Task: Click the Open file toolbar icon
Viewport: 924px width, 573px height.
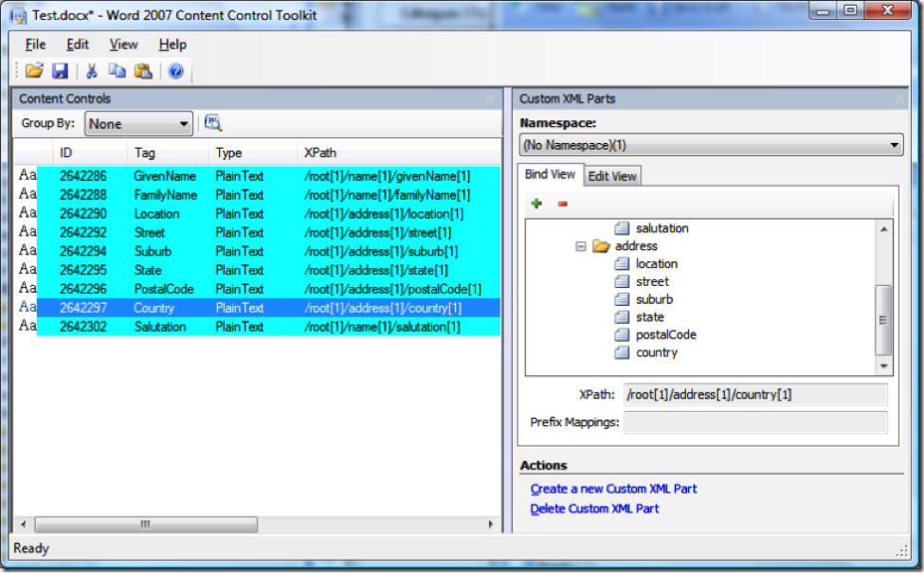Action: [34, 71]
